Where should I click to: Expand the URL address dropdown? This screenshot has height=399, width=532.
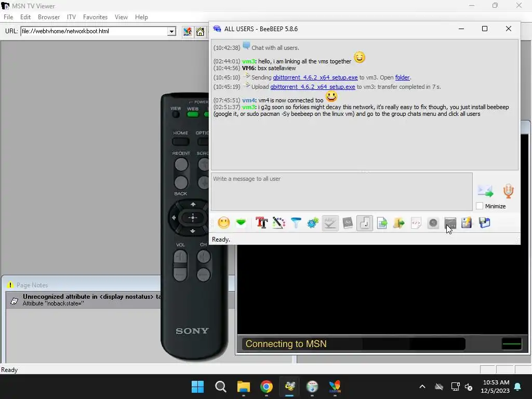(x=171, y=32)
